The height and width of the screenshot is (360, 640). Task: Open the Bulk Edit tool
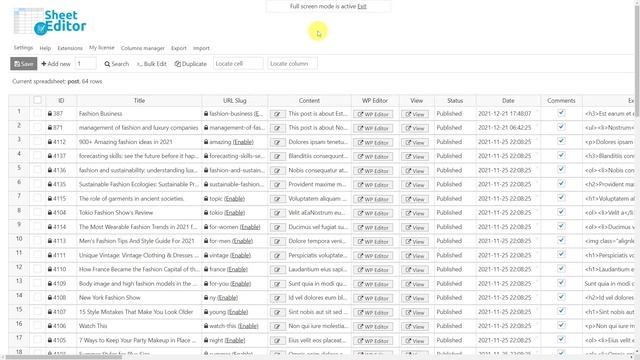151,64
